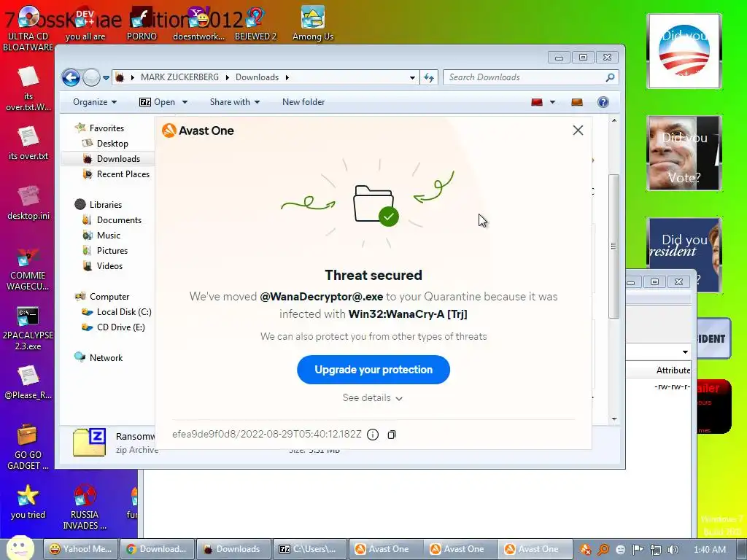Open the Share with dropdown
This screenshot has height=560, width=747.
tap(235, 102)
